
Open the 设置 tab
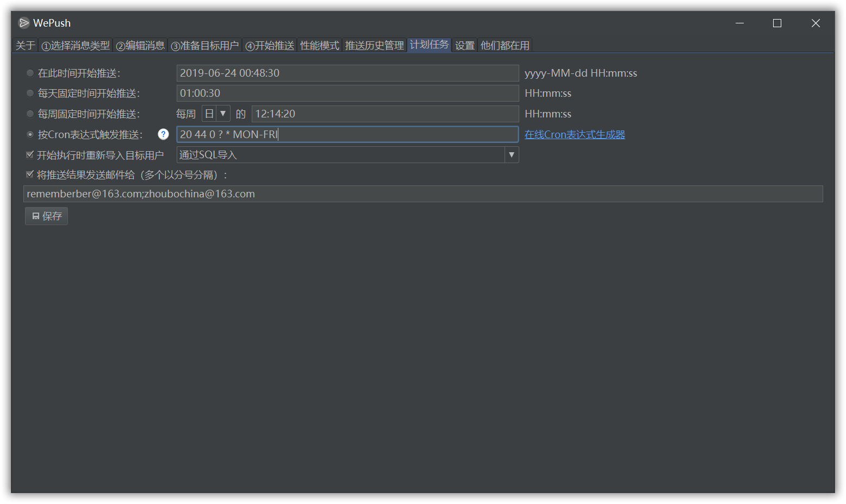(x=465, y=46)
